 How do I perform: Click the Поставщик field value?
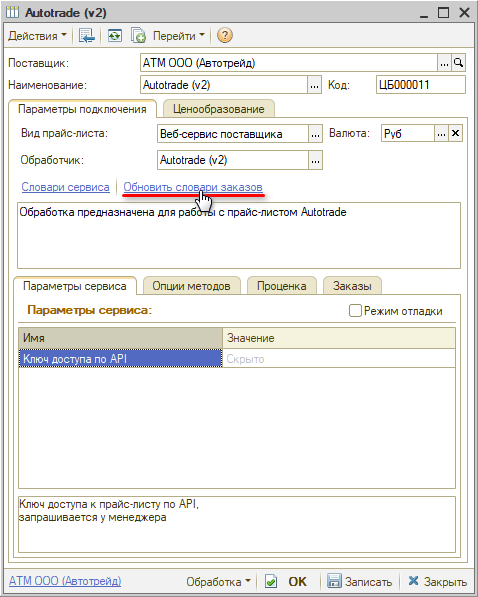(x=289, y=63)
